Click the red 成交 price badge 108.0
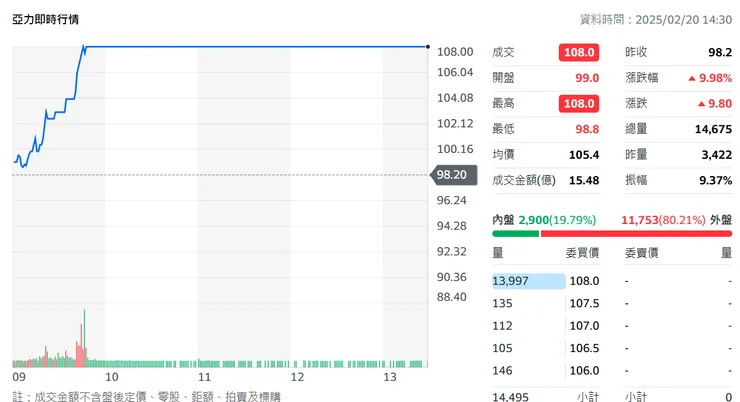 pos(579,52)
